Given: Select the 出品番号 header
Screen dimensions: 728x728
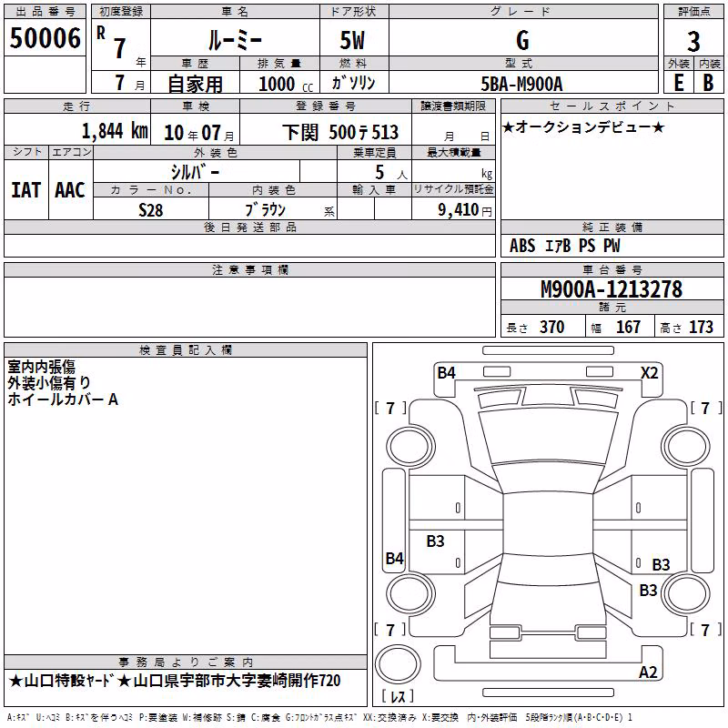Looking at the screenshot, I should coord(45,12).
